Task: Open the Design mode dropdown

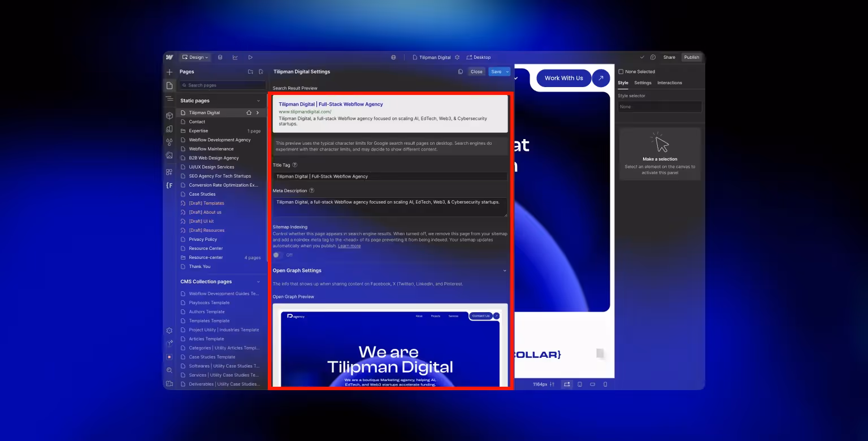Action: point(195,57)
